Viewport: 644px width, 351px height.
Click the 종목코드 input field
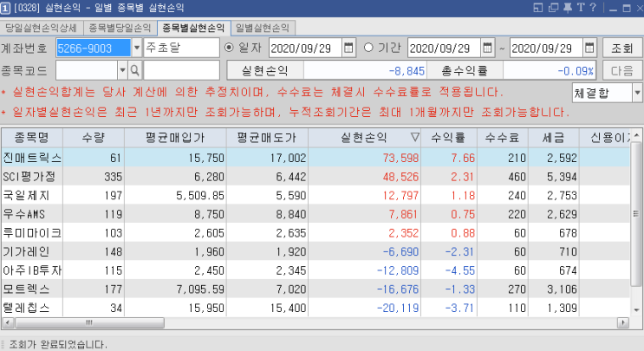[x=87, y=70]
